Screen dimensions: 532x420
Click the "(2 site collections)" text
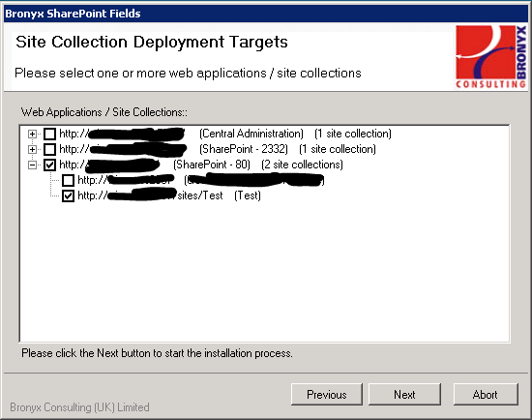click(x=303, y=165)
